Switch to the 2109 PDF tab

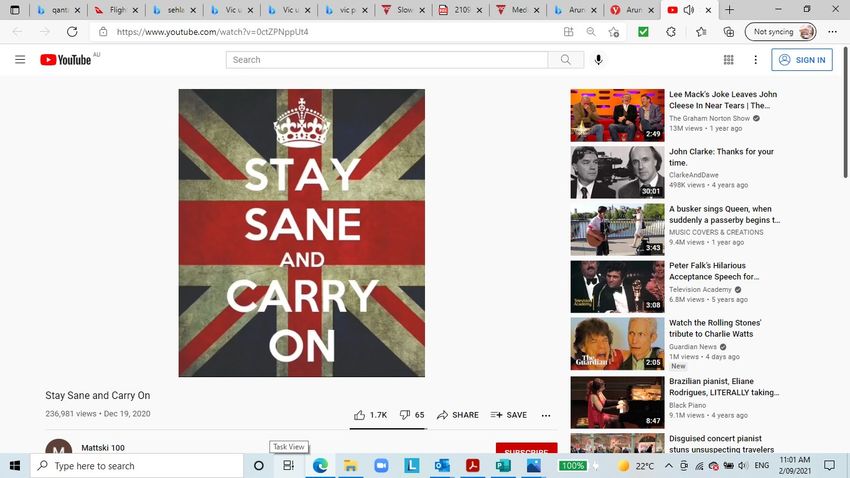point(461,10)
